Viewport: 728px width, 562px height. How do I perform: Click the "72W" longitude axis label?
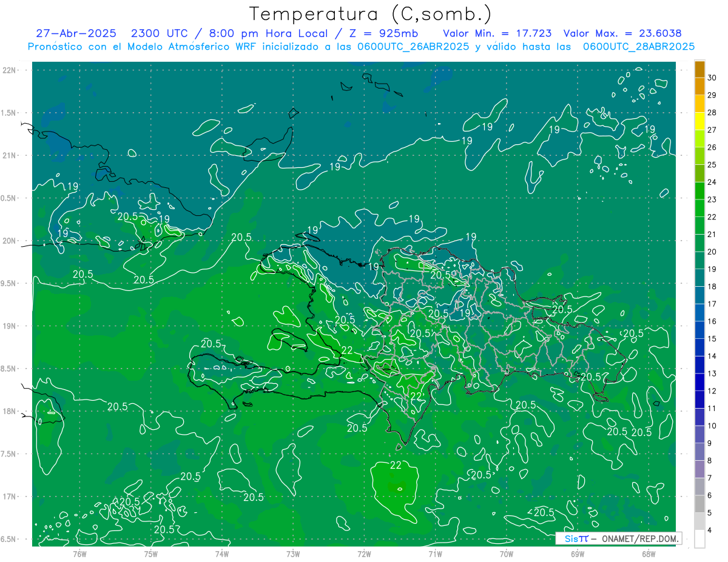(364, 554)
